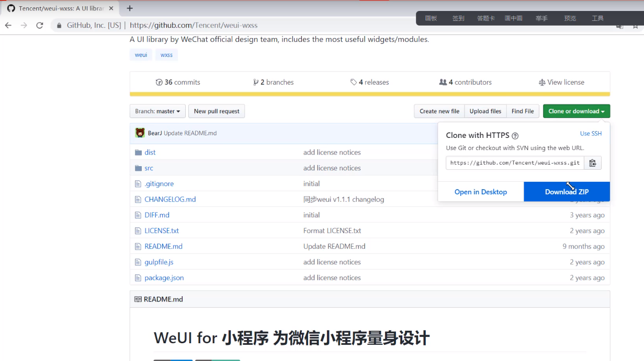Open the README.md file link in the file list
Image resolution: width=644 pixels, height=361 pixels.
pos(163,246)
